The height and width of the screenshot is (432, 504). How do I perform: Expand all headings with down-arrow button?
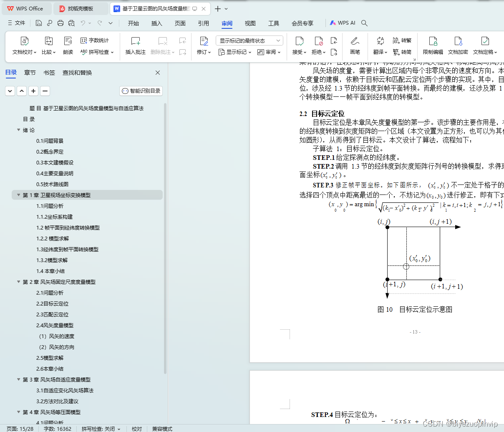(x=10, y=91)
